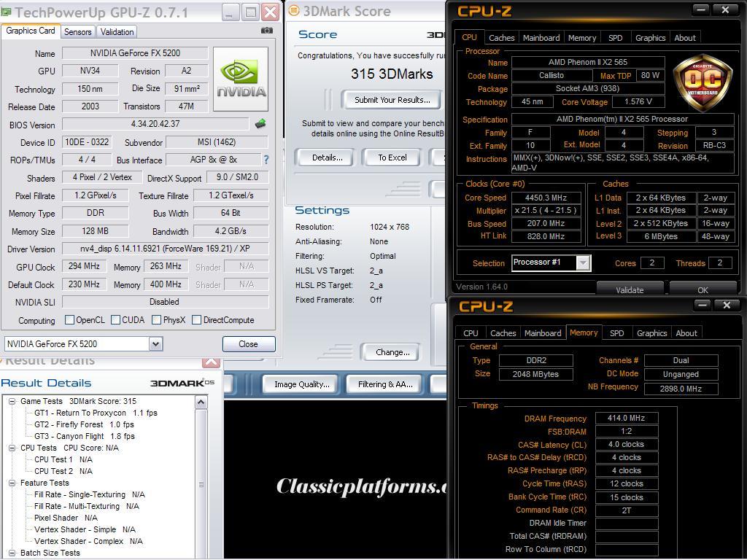Open Caches tab in upper CPU-Z
747x560 pixels.
tap(502, 38)
